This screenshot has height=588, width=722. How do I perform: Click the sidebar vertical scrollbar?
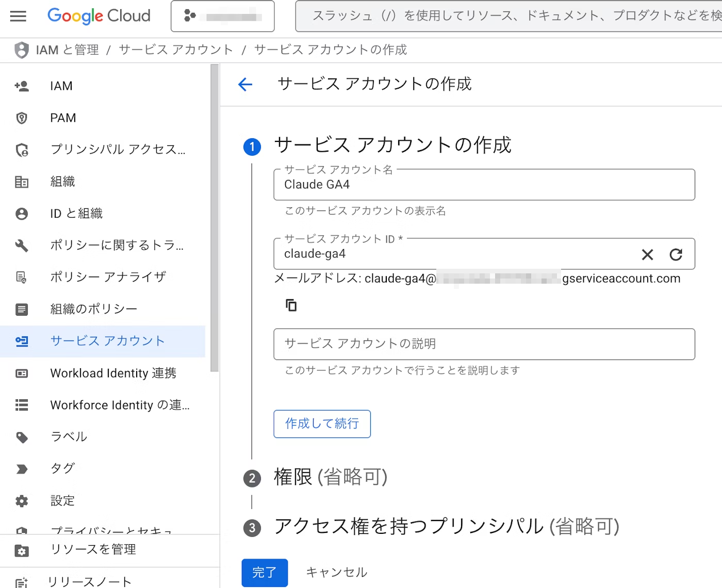click(x=215, y=218)
